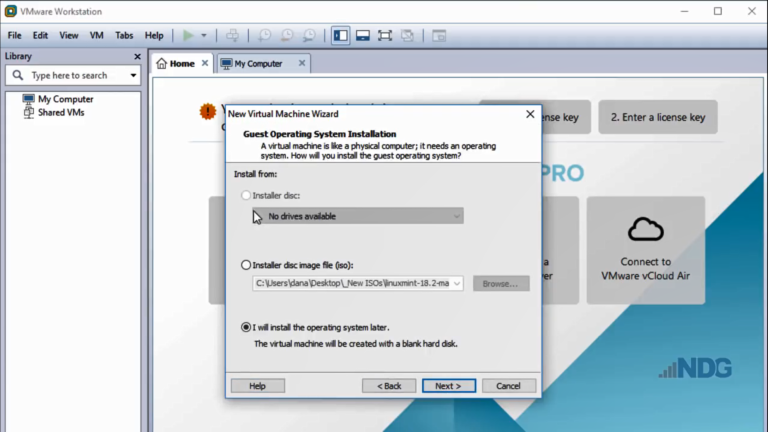This screenshot has height=432, width=768.
Task: Click the Connect to VMware vCloud Air tile
Action: click(646, 250)
